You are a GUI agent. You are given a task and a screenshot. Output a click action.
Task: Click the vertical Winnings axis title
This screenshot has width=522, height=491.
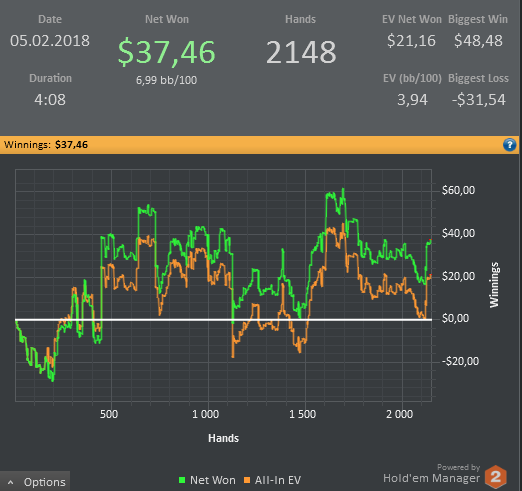(494, 285)
